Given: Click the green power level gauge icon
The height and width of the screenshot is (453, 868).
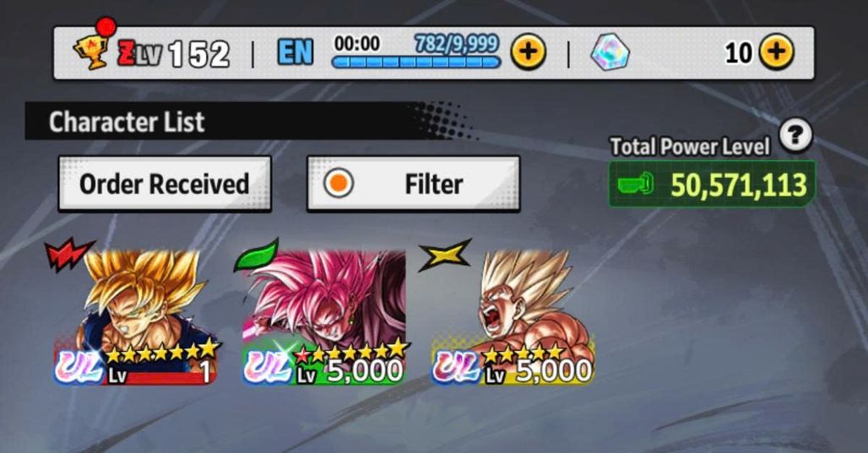Looking at the screenshot, I should [x=636, y=184].
